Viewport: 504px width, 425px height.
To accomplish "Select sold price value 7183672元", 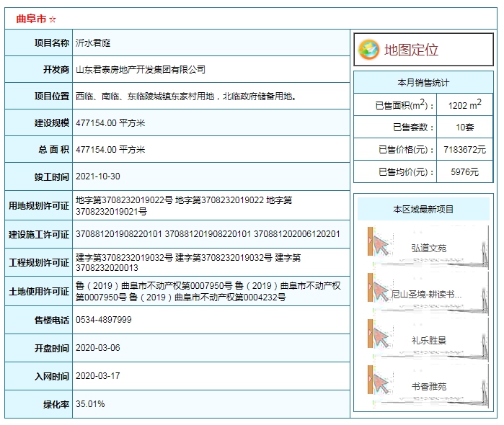I will [464, 149].
